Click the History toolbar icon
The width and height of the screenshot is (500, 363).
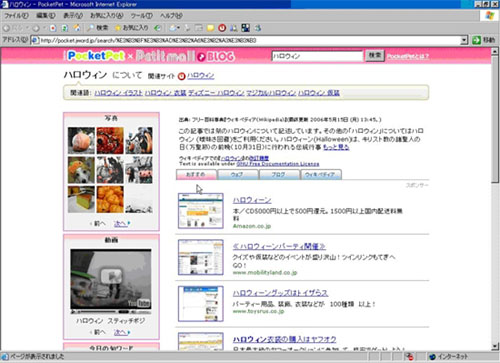coord(157,28)
